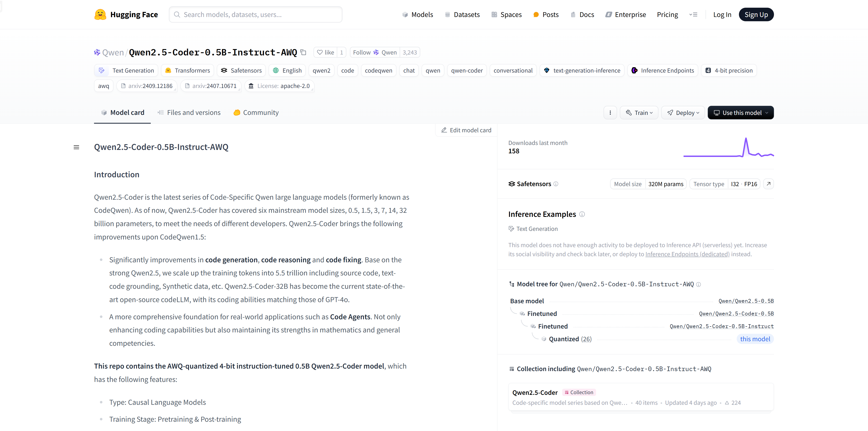The image size is (868, 431).
Task: Open the Community tab
Action: [x=256, y=113]
